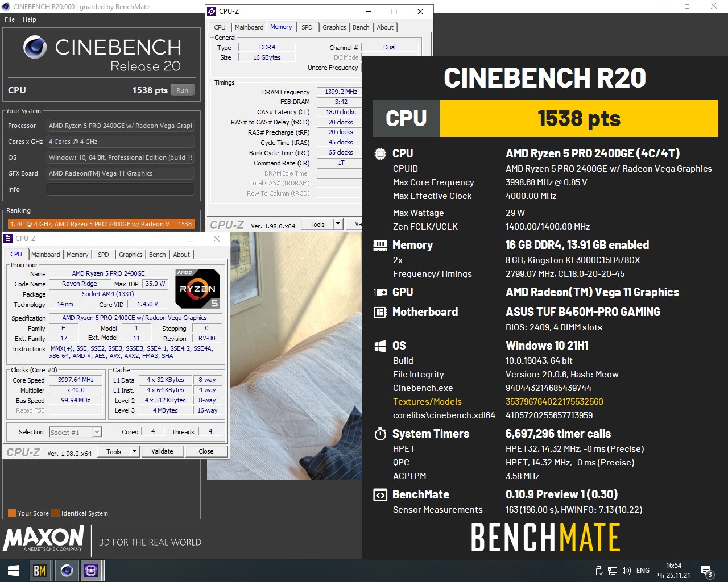
Task: Select the 1538 ranking entry in Cinebench
Action: tap(101, 224)
